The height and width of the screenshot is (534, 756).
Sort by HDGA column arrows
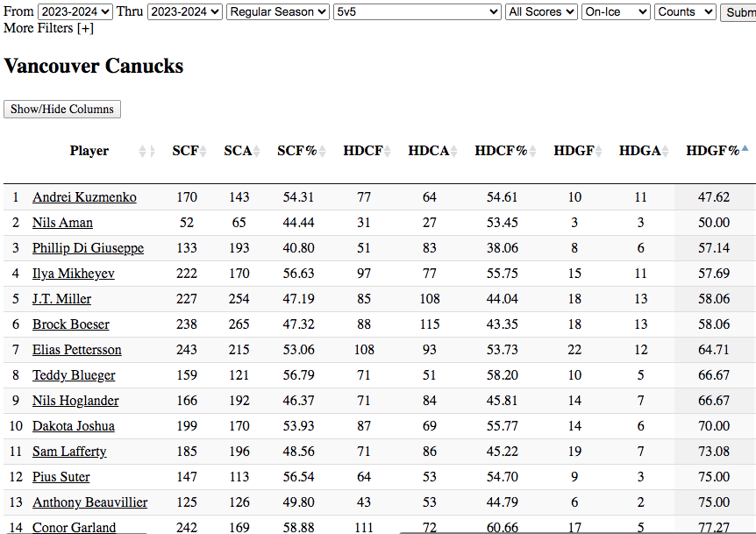[x=665, y=152]
